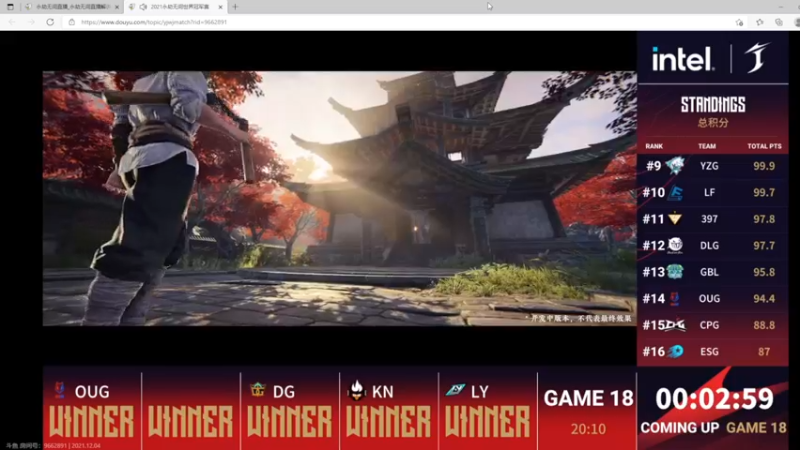The width and height of the screenshot is (800, 450).
Task: Click the KN flame logo
Action: 357,390
